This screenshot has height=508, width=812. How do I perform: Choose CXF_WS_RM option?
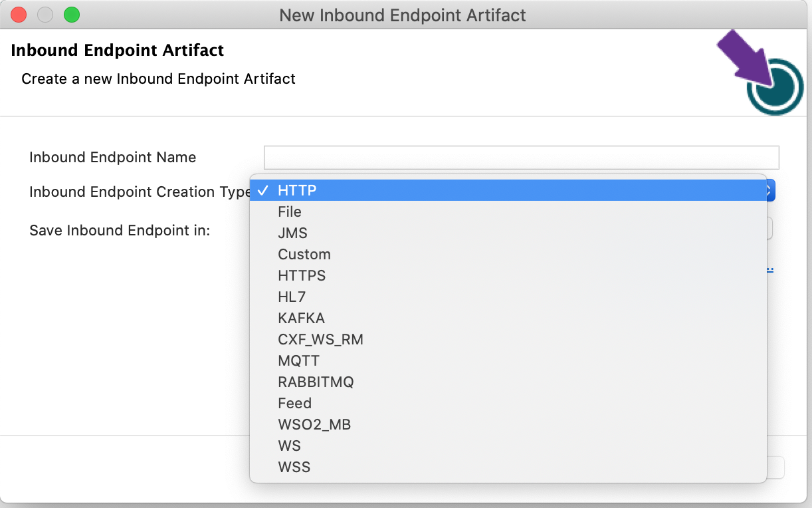point(508,339)
